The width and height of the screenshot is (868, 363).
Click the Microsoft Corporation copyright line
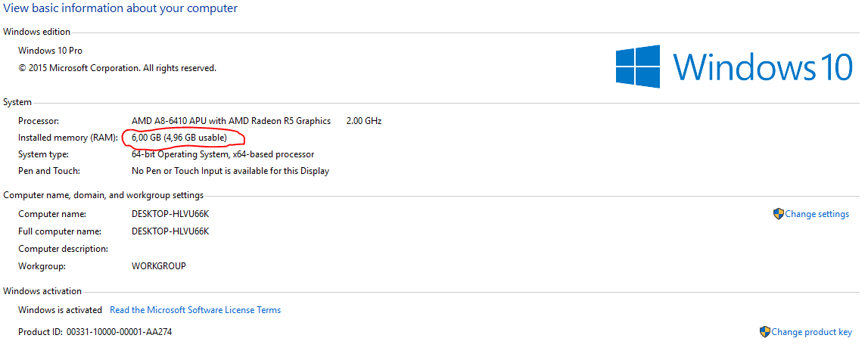coord(117,68)
